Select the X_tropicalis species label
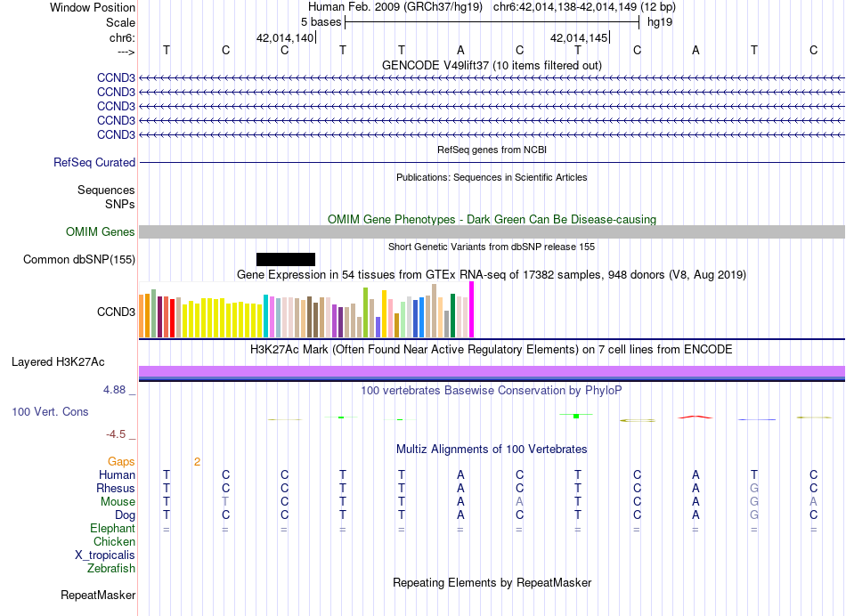This screenshot has width=846, height=616. coord(105,555)
